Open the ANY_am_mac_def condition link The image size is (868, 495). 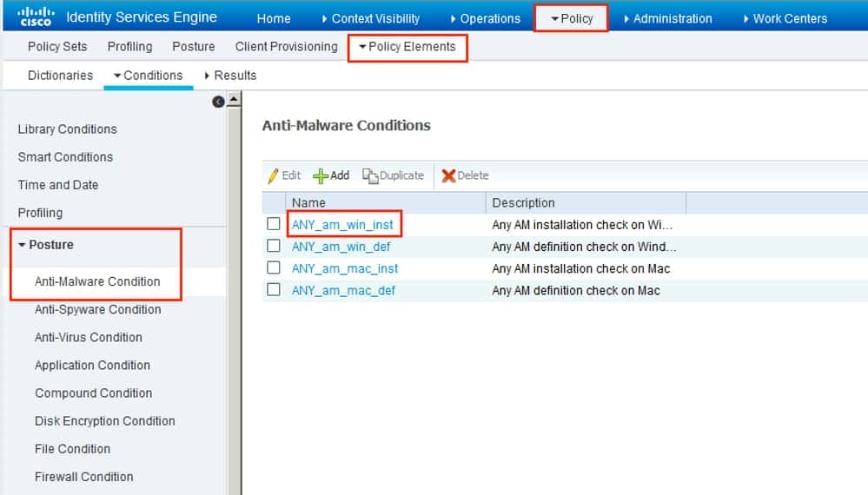point(343,291)
